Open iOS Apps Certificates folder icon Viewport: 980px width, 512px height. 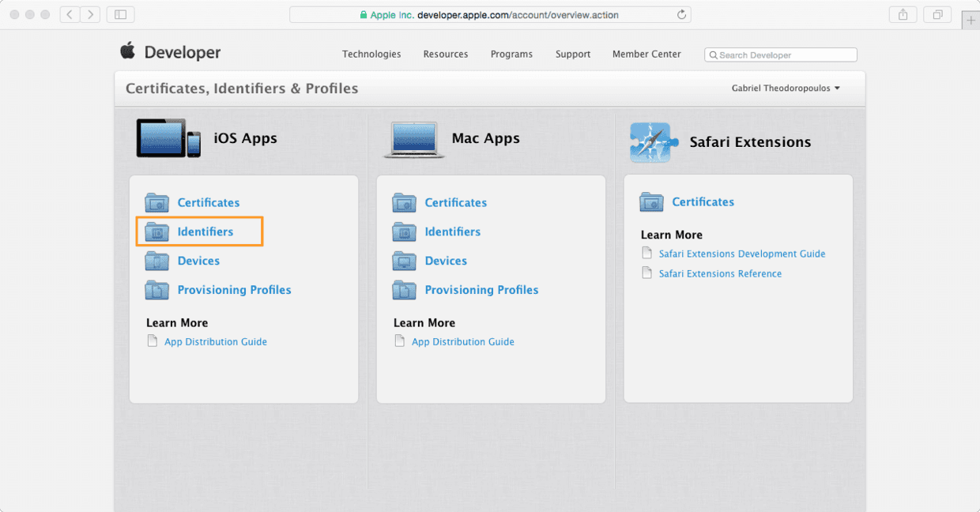(x=156, y=202)
